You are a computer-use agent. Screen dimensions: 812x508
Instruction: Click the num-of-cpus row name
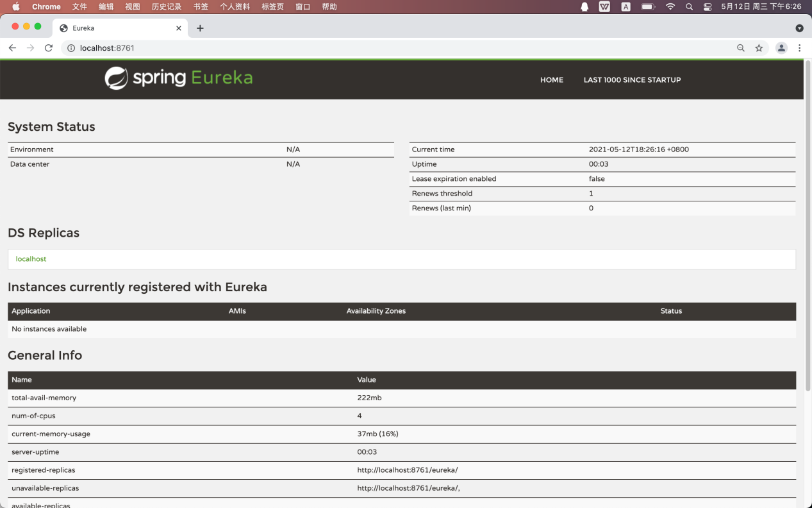(34, 416)
